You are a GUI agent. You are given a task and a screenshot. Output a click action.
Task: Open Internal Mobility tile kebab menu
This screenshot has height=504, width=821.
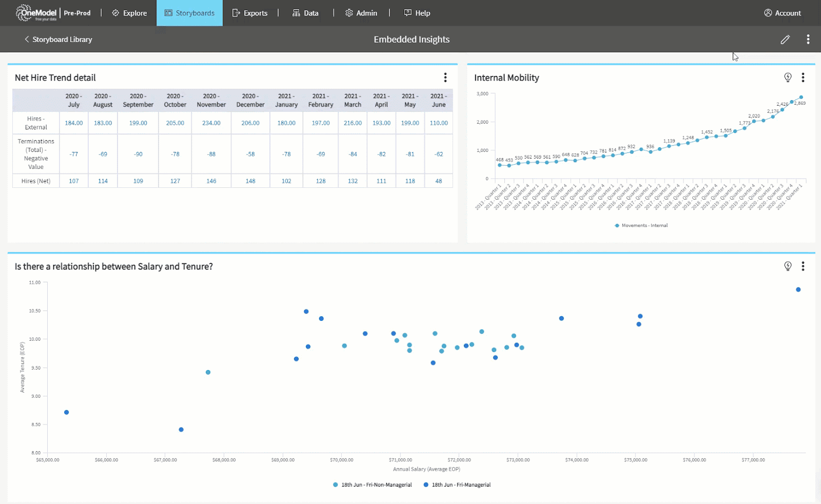[803, 77]
